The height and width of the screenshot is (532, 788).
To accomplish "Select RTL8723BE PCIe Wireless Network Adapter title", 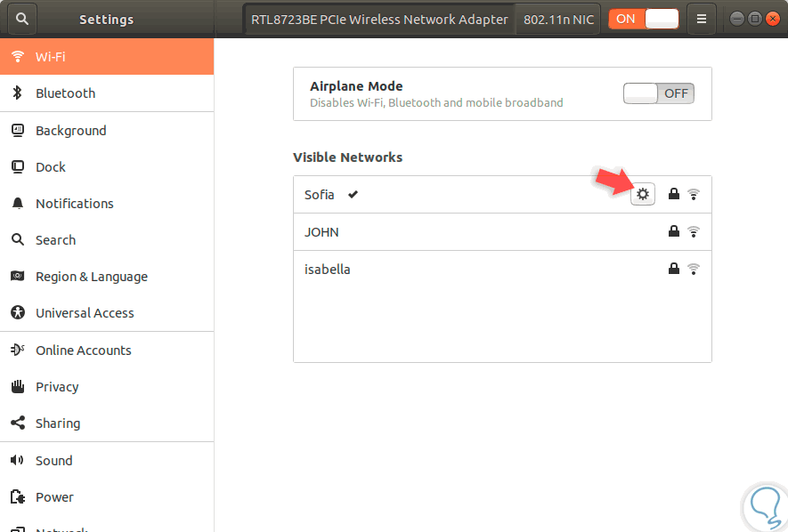I will (379, 20).
